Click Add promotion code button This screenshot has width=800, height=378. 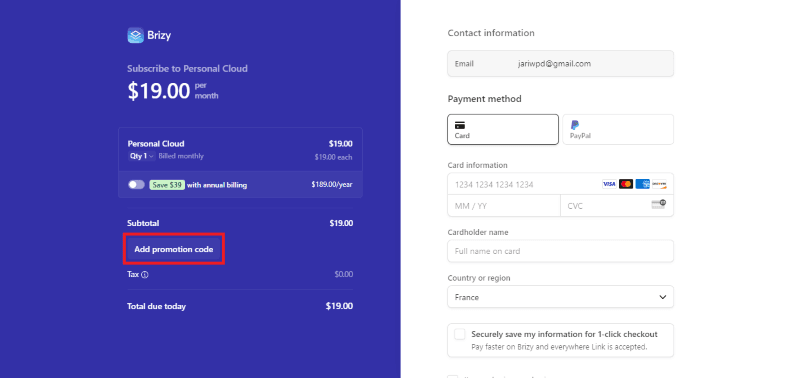click(x=173, y=249)
